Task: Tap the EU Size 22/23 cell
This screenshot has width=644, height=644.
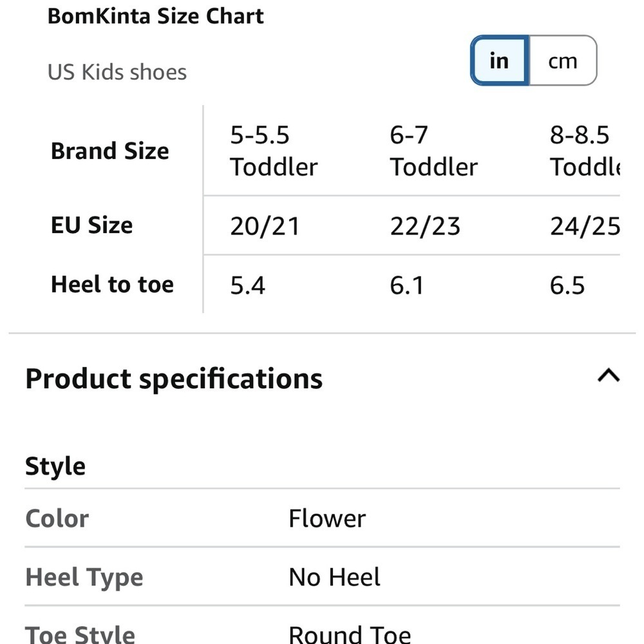Action: tap(425, 226)
